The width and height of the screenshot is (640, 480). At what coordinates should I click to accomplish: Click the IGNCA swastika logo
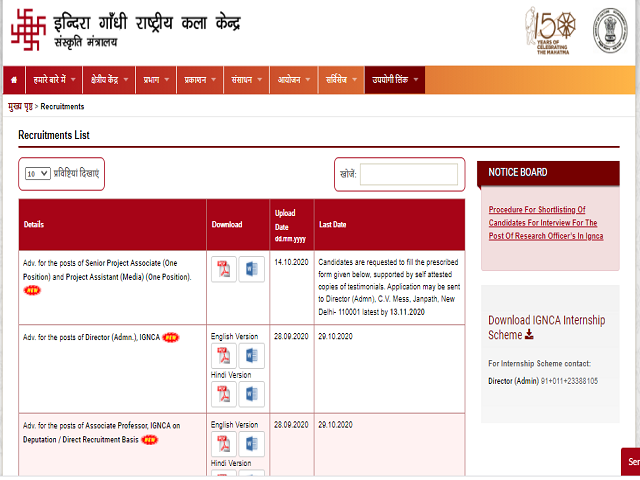pyautogui.click(x=28, y=30)
